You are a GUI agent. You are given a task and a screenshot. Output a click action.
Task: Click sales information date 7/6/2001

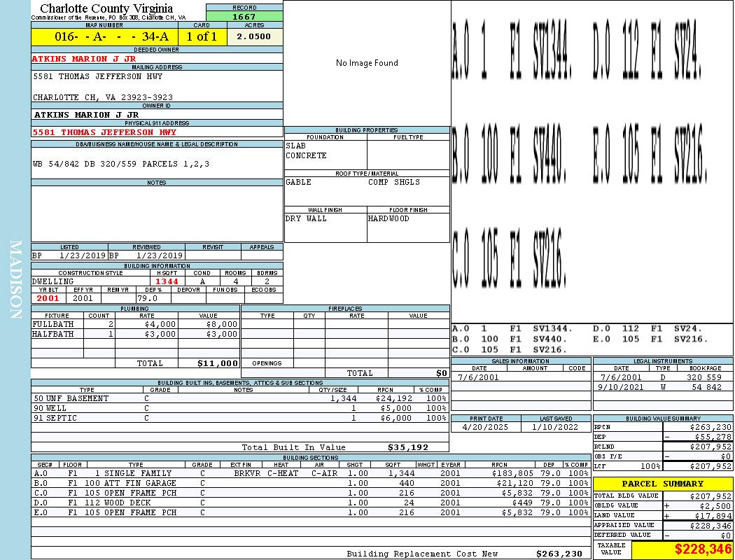(x=478, y=377)
